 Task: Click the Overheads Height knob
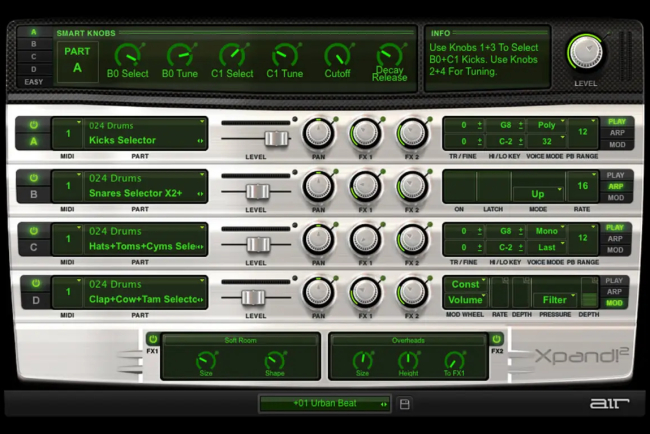[408, 360]
